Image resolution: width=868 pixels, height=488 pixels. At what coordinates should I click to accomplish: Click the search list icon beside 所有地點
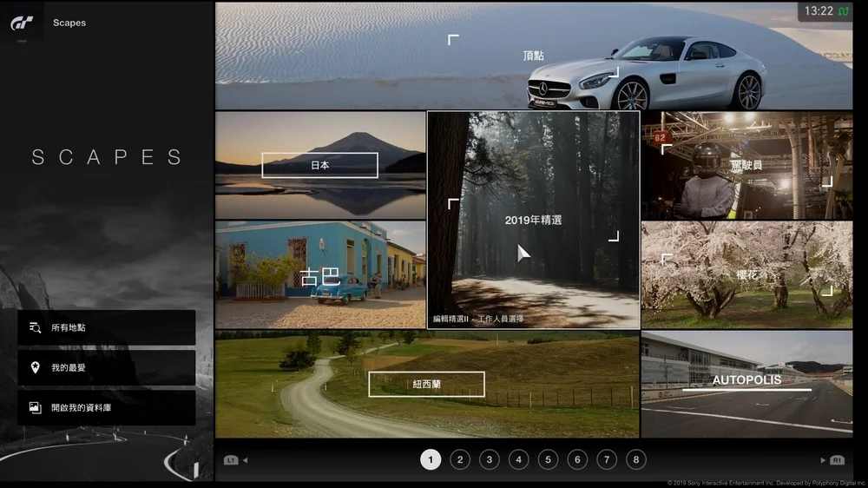pyautogui.click(x=35, y=328)
